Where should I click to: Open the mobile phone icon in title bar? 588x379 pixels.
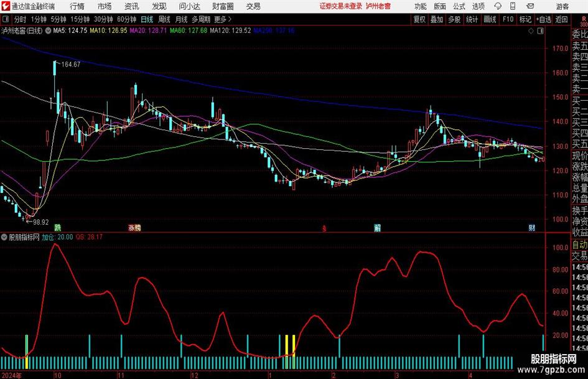[513, 6]
